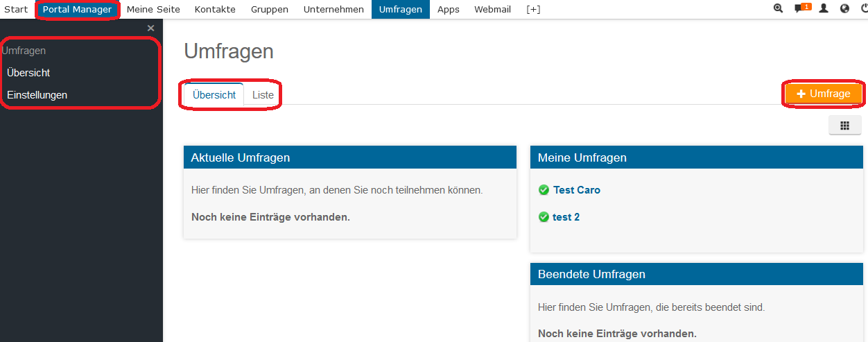
Task: Open the user profile icon
Action: pyautogui.click(x=824, y=9)
